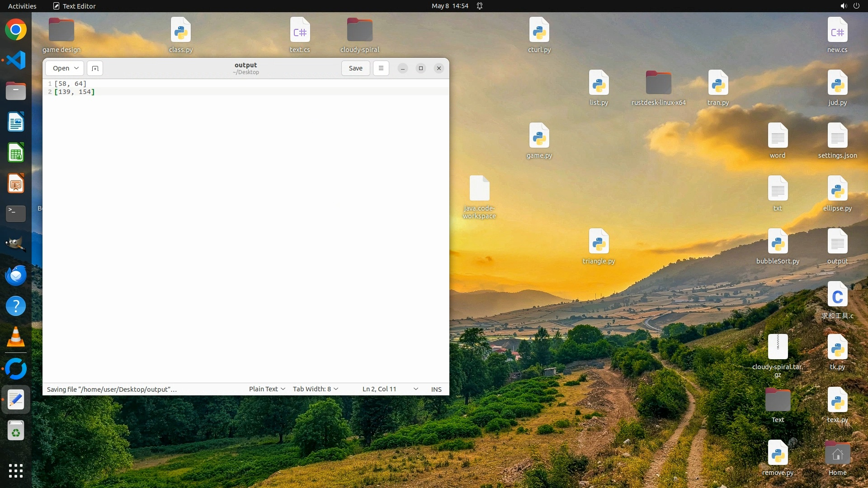The height and width of the screenshot is (488, 868).
Task: Open the hamburger menu in Text Editor
Action: pyautogui.click(x=381, y=68)
